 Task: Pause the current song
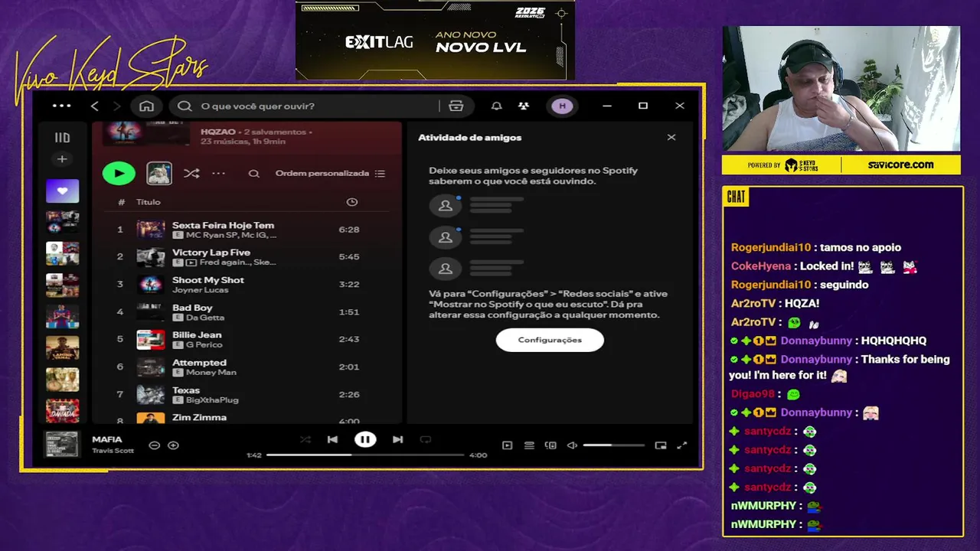point(365,439)
